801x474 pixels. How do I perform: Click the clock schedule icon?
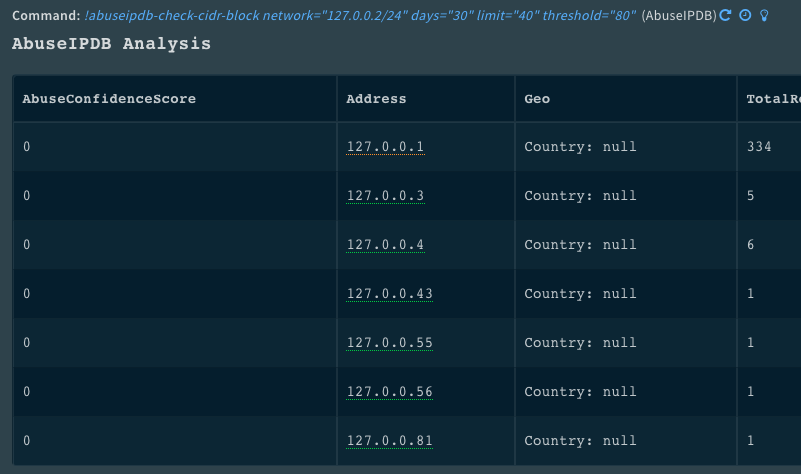(x=745, y=17)
